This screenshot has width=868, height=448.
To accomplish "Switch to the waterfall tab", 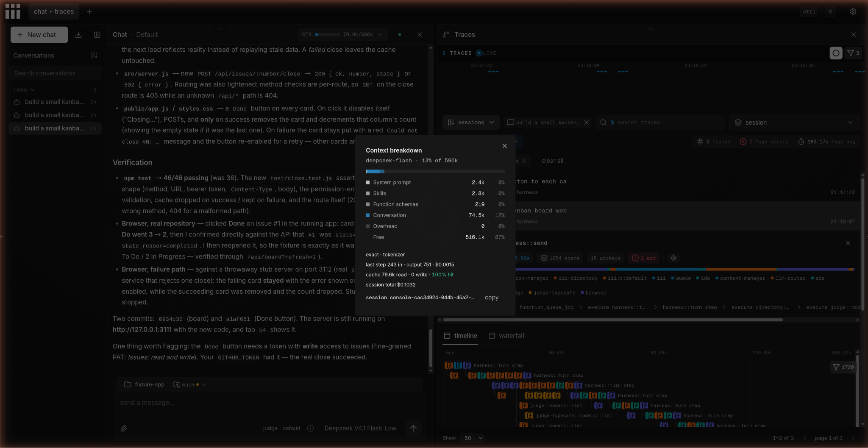I will point(506,335).
